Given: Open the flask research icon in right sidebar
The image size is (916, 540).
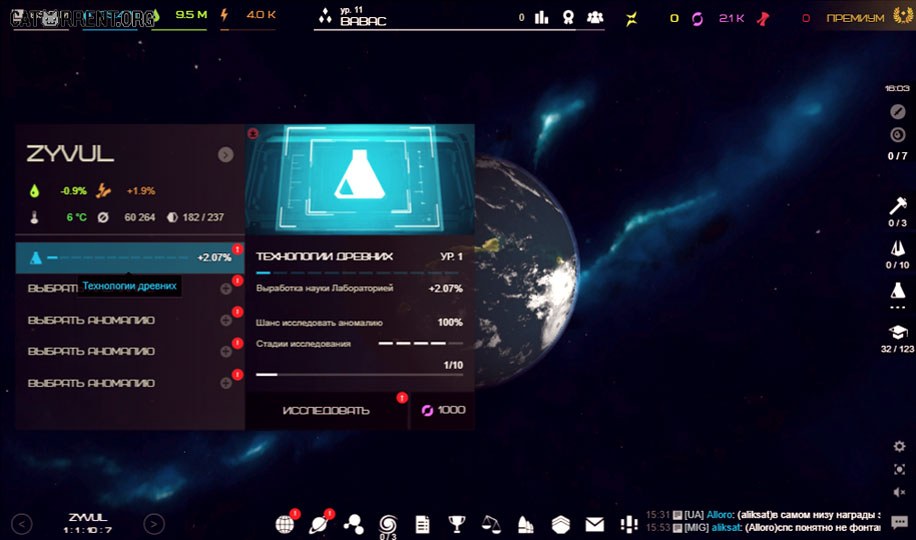Looking at the screenshot, I should click(898, 290).
